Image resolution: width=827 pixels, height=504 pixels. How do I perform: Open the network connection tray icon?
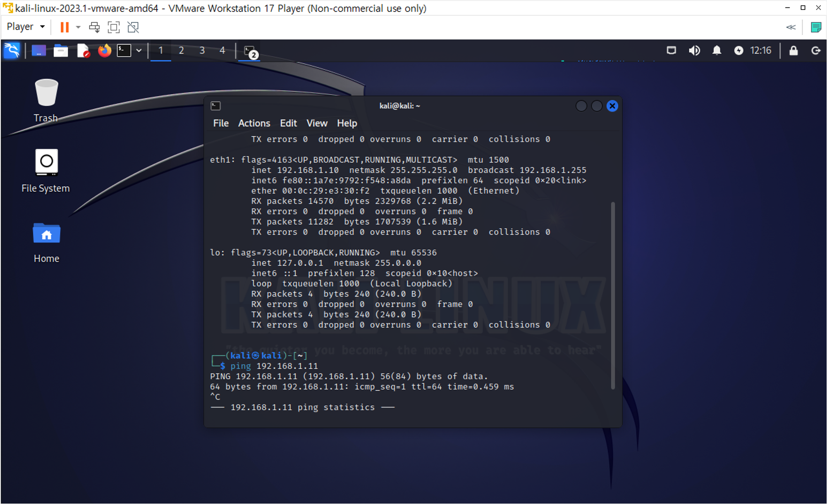point(672,50)
